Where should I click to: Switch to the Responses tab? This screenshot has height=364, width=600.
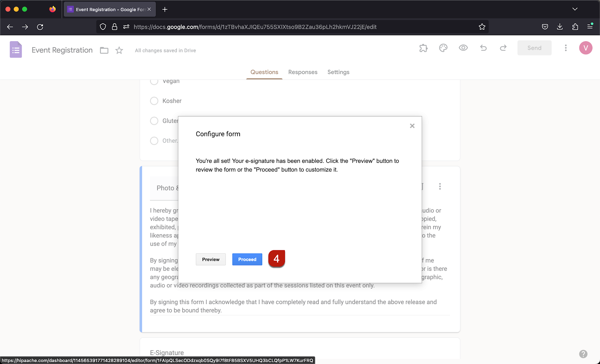pyautogui.click(x=303, y=72)
